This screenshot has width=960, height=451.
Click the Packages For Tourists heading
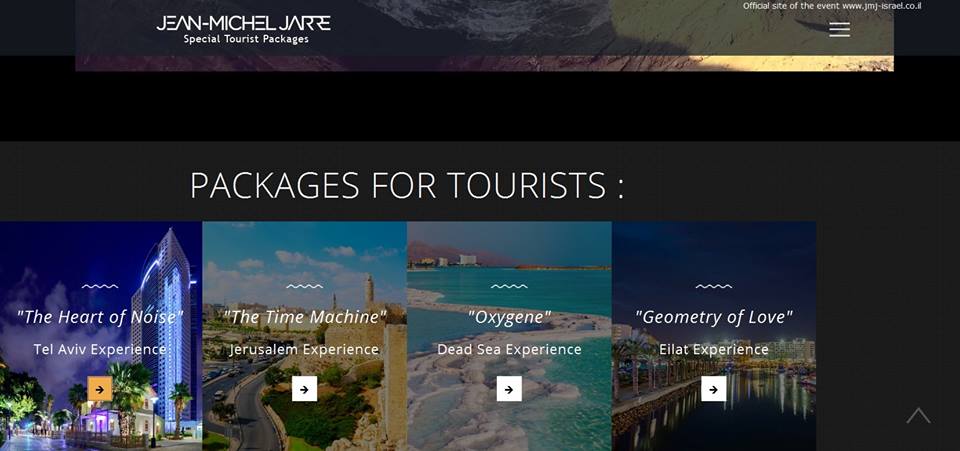point(407,185)
